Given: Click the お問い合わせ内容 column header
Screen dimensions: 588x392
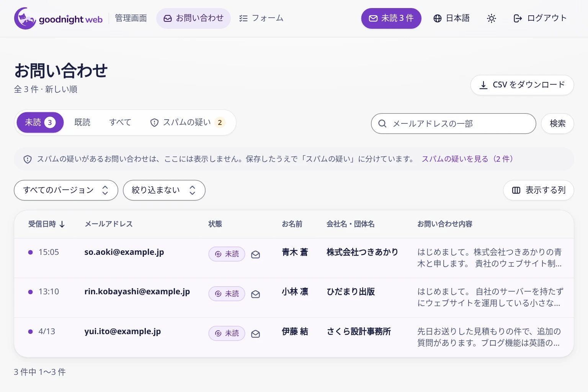Looking at the screenshot, I should [x=445, y=224].
